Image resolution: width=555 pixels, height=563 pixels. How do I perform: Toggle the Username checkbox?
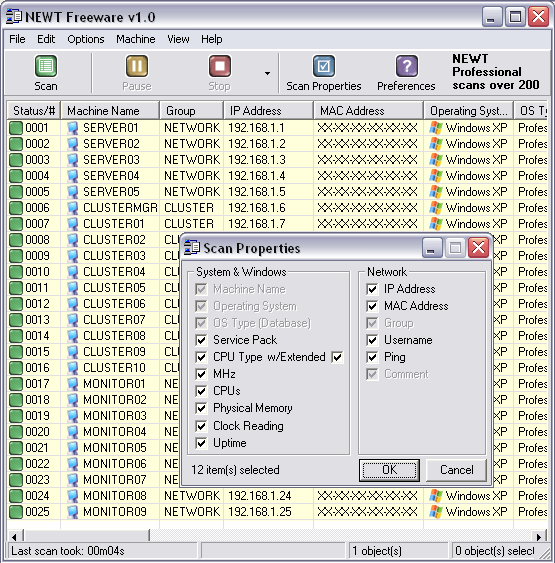click(x=372, y=340)
